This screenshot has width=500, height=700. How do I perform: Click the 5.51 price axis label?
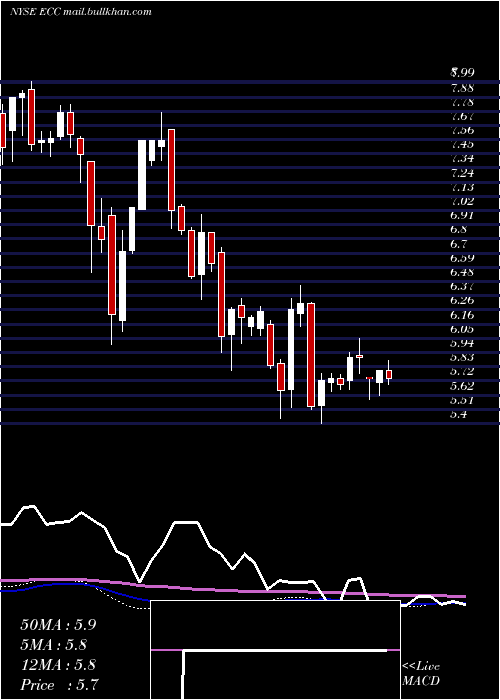tap(462, 400)
